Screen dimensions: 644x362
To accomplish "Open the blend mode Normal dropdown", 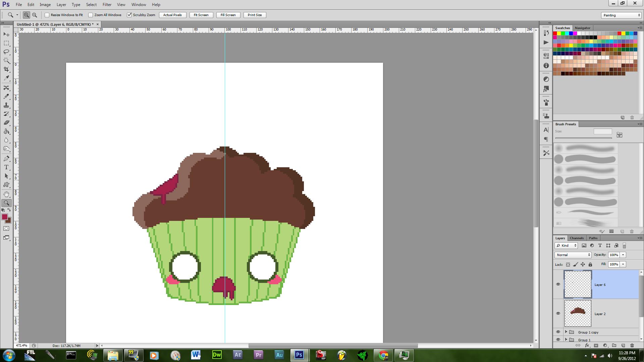I will click(x=573, y=255).
